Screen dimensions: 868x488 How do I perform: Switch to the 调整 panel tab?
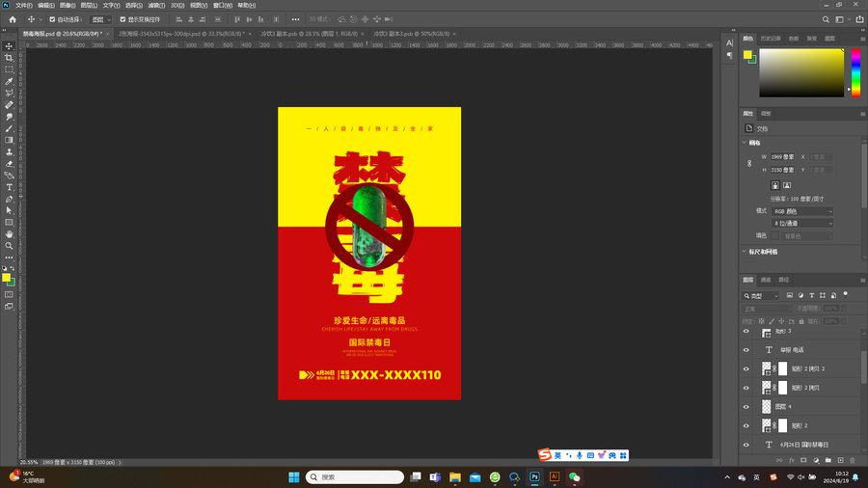coord(766,114)
